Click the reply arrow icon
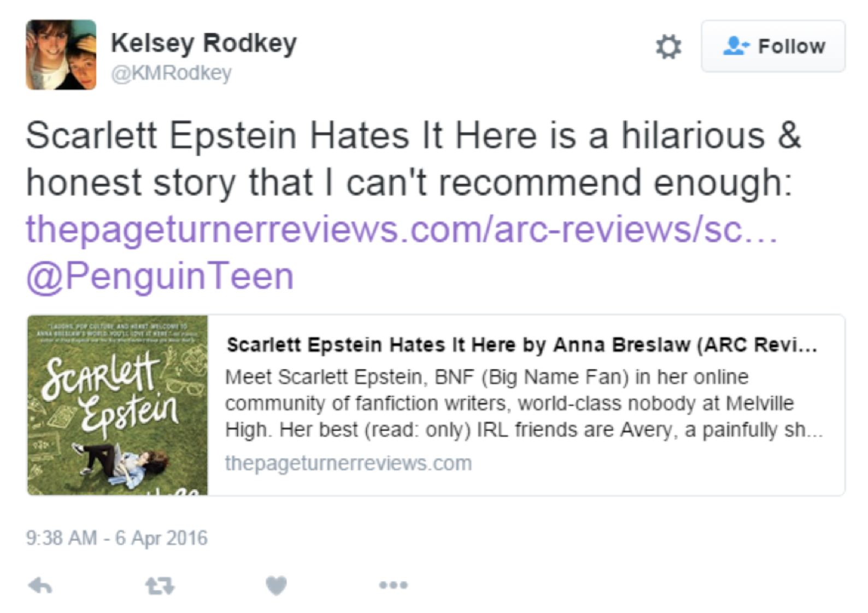This screenshot has width=868, height=613. (40, 586)
